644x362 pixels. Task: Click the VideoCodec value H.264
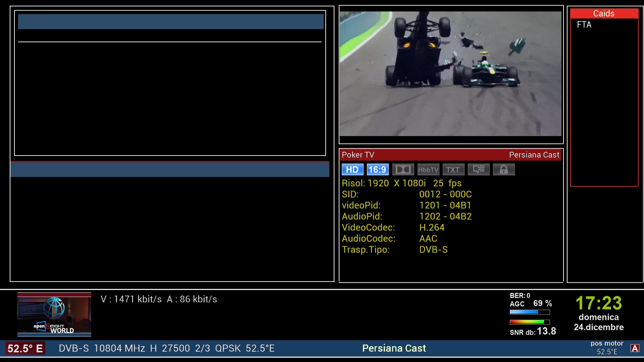pyautogui.click(x=432, y=228)
